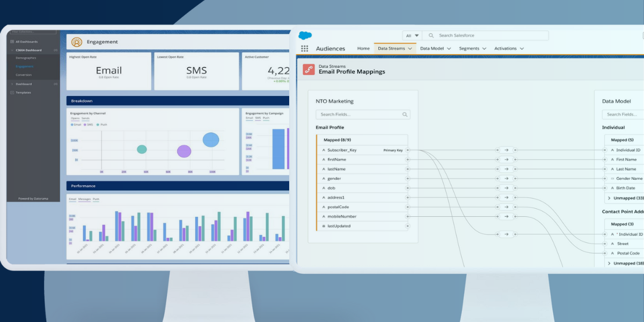This screenshot has width=644, height=322.
Task: Click the Engagement dashboard header icon
Action: pyautogui.click(x=77, y=42)
